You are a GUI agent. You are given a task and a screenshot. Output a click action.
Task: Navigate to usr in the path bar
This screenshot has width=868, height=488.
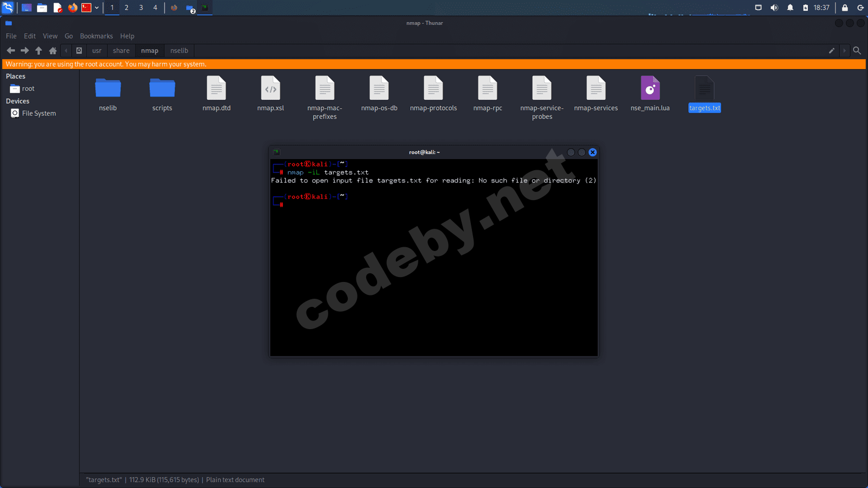point(97,50)
